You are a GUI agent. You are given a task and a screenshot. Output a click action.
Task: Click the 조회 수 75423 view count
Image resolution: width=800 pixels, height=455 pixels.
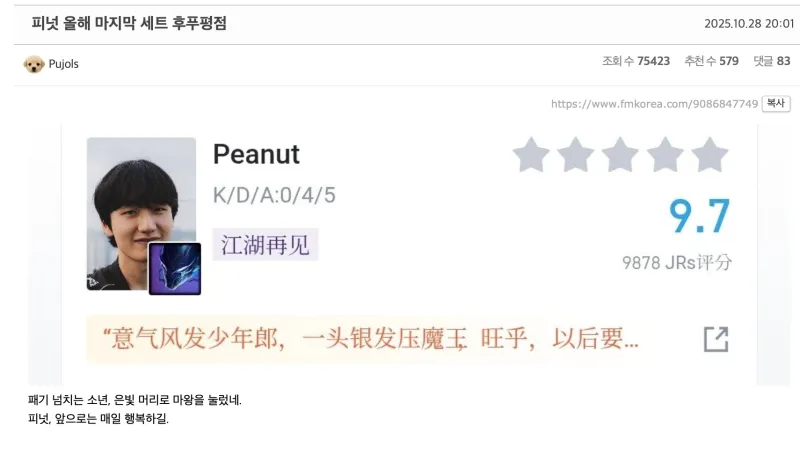[x=636, y=61]
